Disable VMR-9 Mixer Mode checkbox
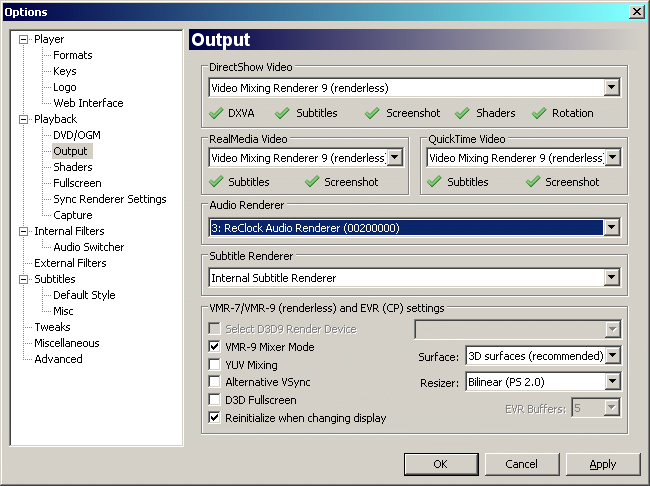Image resolution: width=650 pixels, height=486 pixels. coord(214,347)
